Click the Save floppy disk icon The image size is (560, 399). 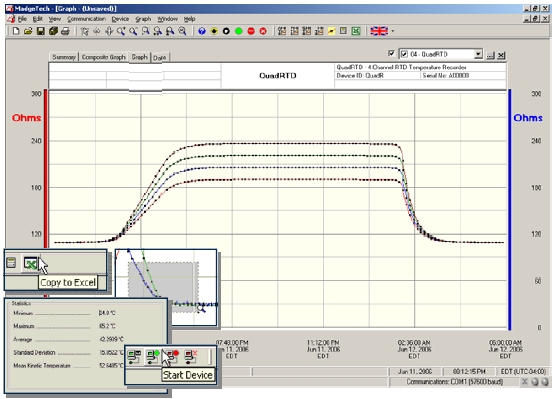click(41, 31)
